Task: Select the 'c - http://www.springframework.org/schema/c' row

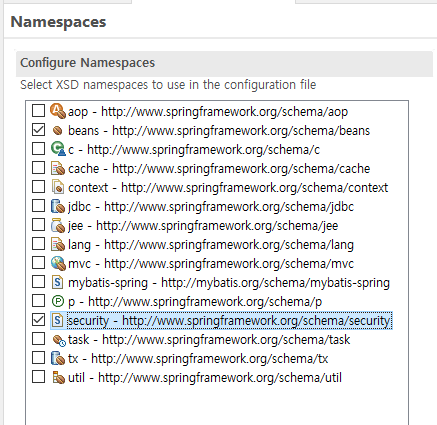Action: 194,149
